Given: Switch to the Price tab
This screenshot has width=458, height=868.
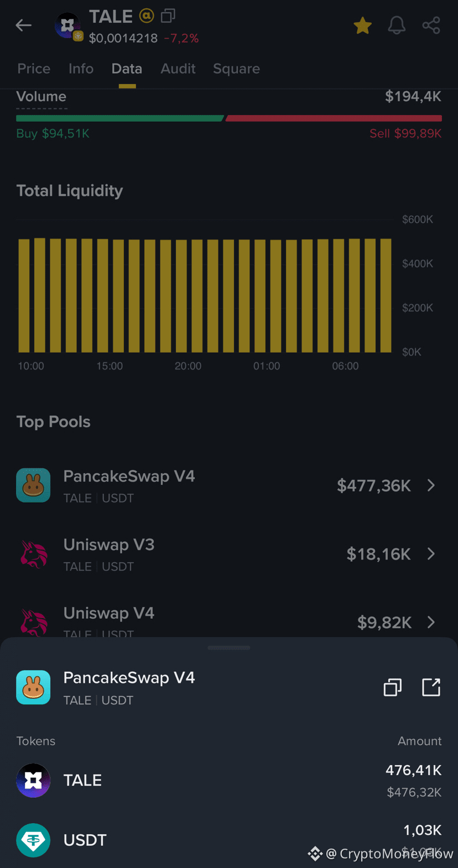Looking at the screenshot, I should coord(34,69).
